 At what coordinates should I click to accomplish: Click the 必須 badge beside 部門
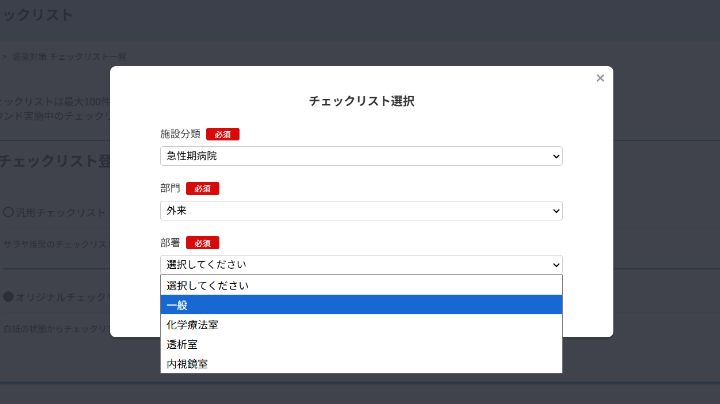(x=202, y=188)
